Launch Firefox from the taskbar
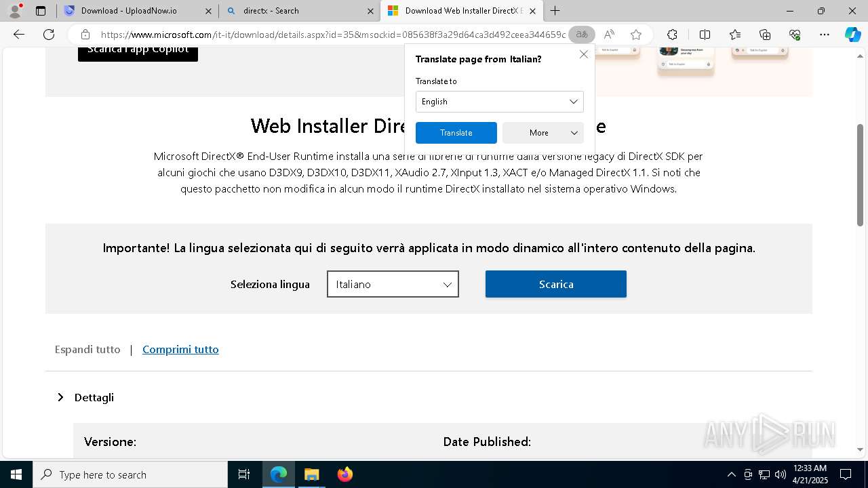This screenshot has height=488, width=868. click(344, 474)
